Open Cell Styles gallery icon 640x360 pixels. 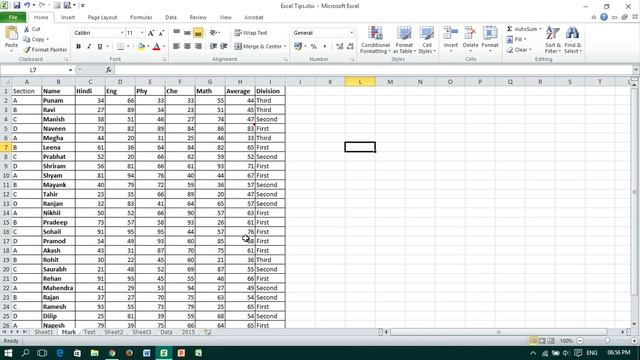pos(427,33)
